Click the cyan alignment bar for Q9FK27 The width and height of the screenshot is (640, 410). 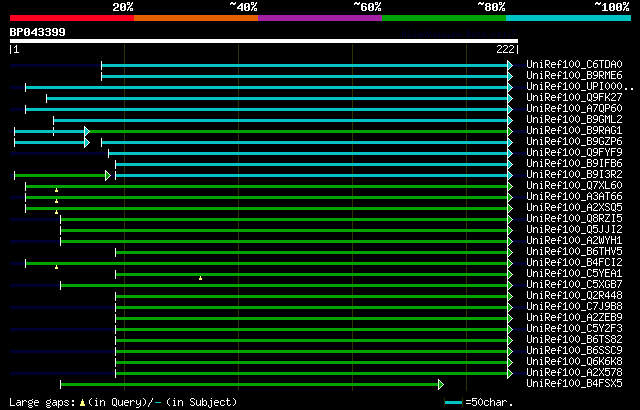coord(277,98)
